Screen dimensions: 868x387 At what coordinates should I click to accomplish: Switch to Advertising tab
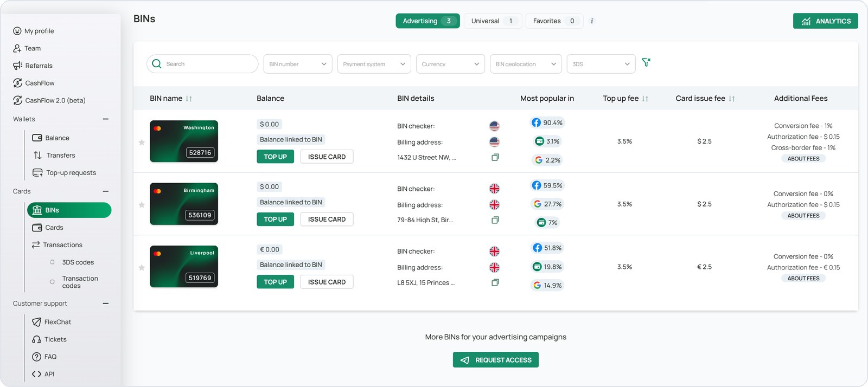[x=427, y=21]
